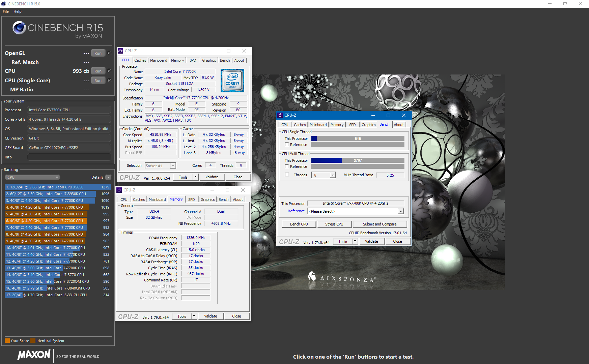
Task: Open the About tab in the bench window
Action: [x=399, y=125]
